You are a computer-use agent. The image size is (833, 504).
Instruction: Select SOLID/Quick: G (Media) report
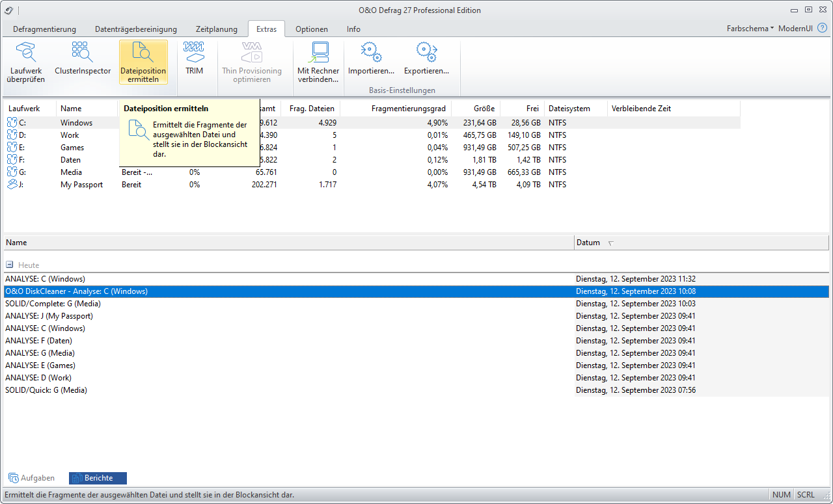416,390
